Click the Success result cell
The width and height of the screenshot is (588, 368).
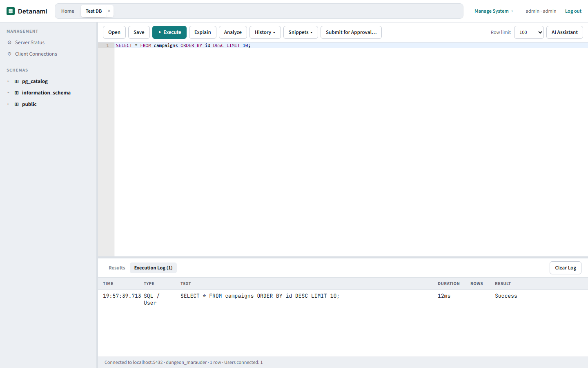tap(506, 296)
